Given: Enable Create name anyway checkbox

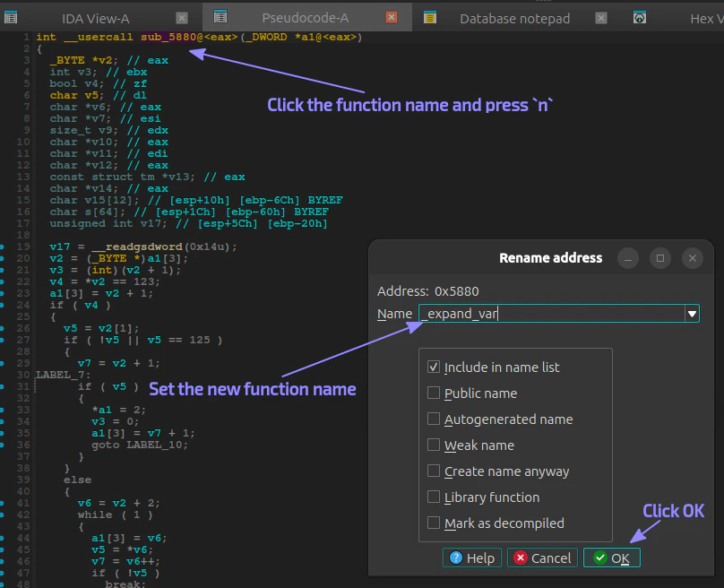Looking at the screenshot, I should point(433,471).
